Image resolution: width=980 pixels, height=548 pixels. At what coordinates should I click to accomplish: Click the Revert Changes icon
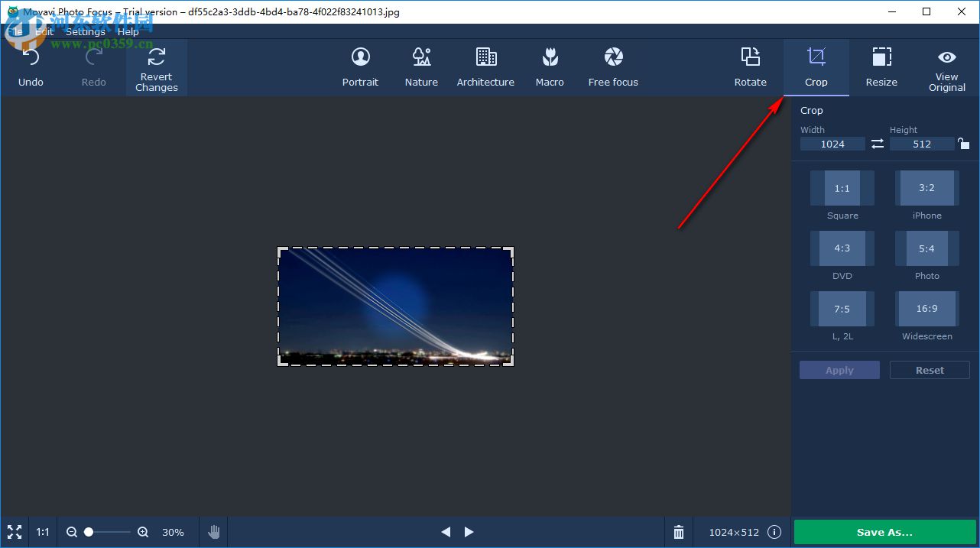coord(156,57)
